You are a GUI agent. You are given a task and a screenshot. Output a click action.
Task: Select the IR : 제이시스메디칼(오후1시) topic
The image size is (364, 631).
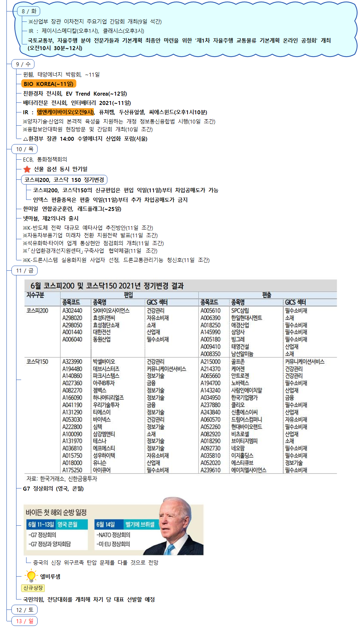[86, 31]
